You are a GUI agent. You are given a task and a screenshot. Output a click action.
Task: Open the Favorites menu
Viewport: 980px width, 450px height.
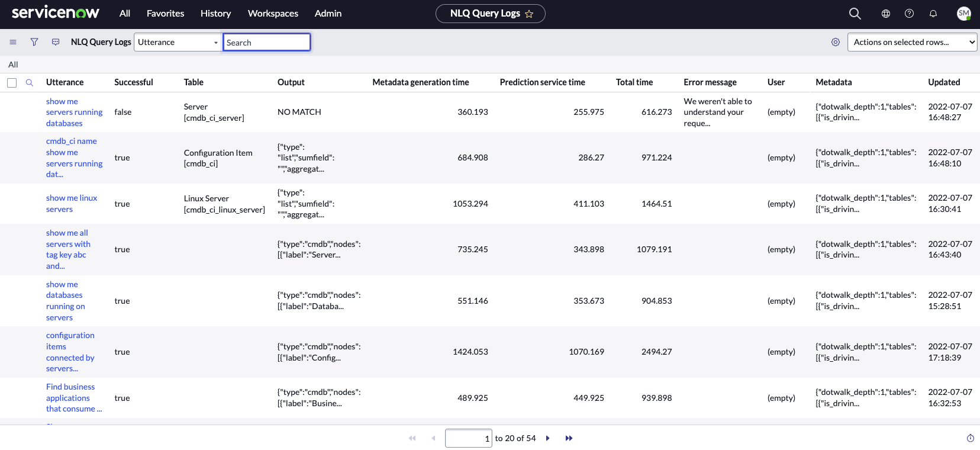tap(165, 14)
